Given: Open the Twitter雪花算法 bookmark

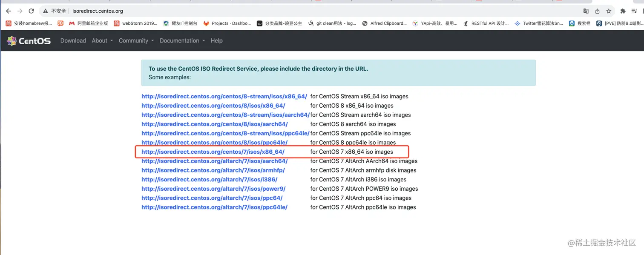Looking at the screenshot, I should click(x=539, y=23).
